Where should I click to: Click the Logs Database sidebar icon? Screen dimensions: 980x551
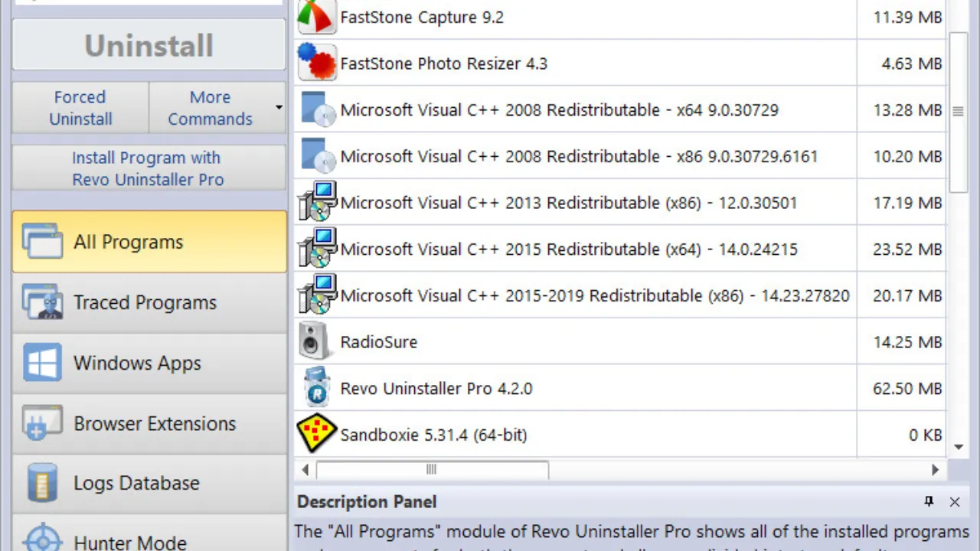[x=42, y=483]
